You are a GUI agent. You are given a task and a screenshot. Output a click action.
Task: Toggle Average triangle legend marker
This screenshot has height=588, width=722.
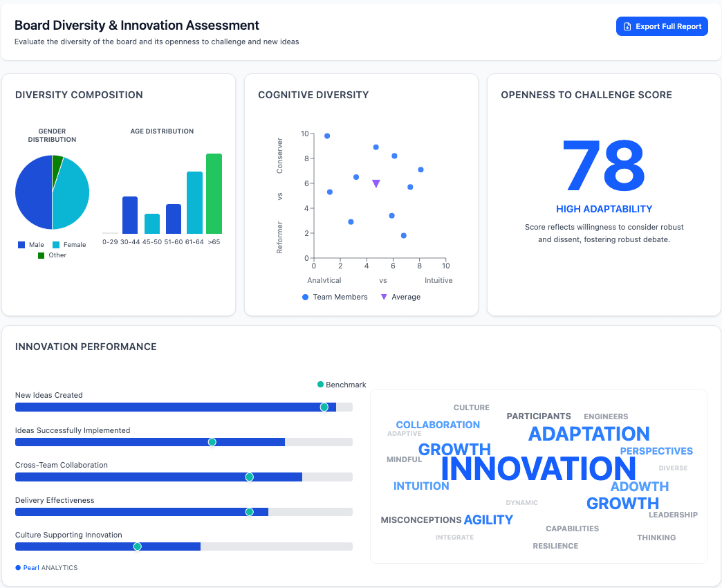[x=384, y=297]
